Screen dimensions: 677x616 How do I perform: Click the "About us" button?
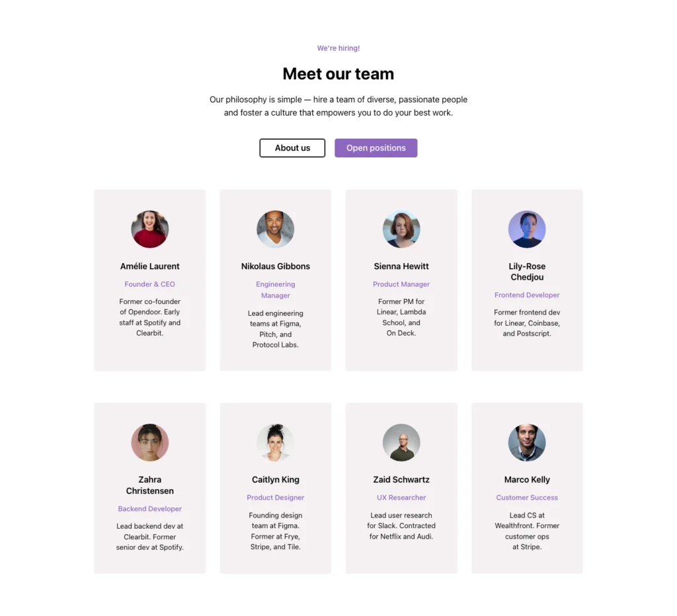292,147
